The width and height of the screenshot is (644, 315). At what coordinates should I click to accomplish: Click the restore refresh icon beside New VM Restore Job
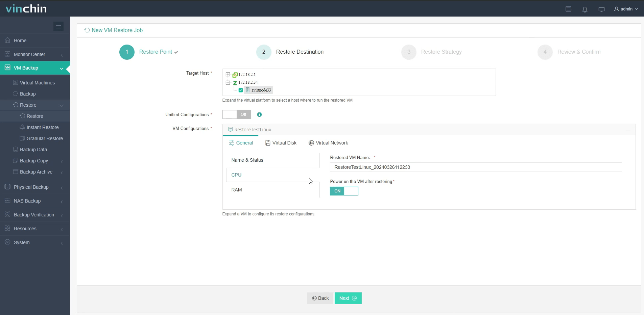pos(87,30)
